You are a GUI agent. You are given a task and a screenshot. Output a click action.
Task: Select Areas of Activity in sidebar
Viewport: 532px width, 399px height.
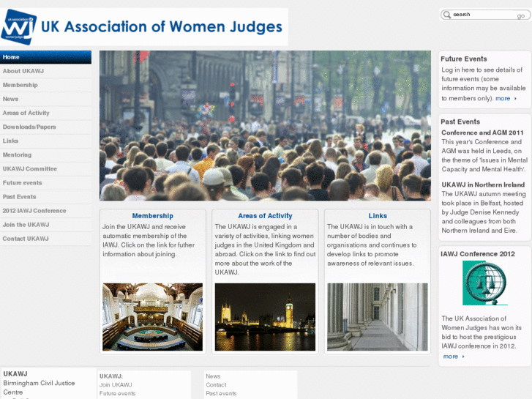tap(45, 113)
